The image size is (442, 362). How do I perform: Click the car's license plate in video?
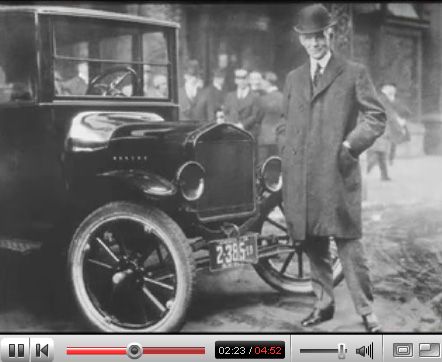click(x=233, y=253)
